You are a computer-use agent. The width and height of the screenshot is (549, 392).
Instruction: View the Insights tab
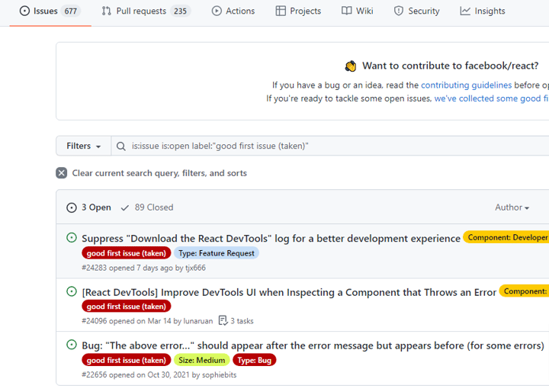coord(483,11)
